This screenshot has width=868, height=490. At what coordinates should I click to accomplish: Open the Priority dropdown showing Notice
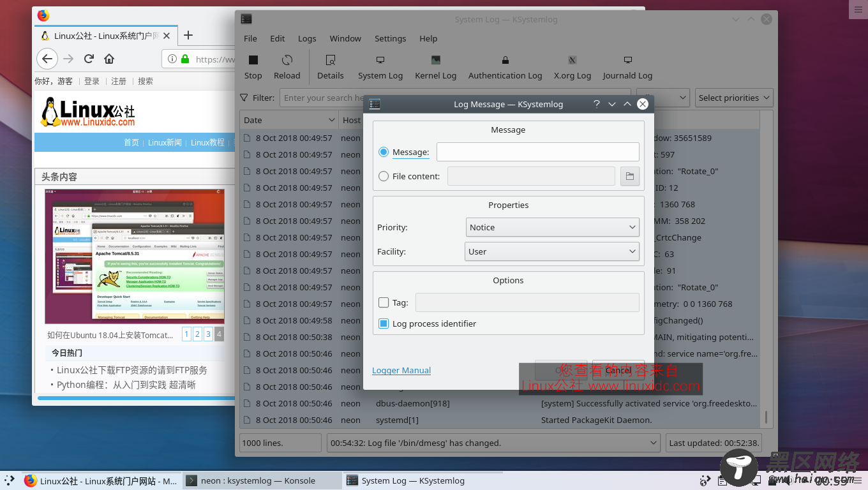(553, 227)
